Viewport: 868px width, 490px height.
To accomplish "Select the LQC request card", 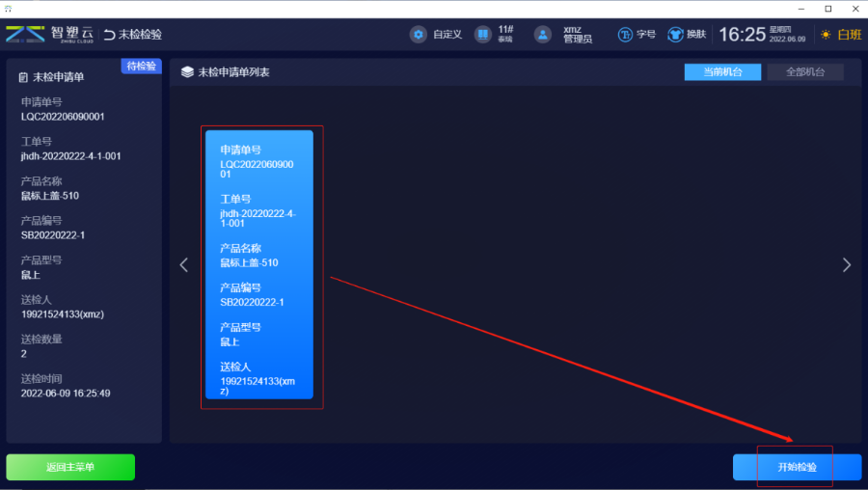I will click(x=259, y=265).
